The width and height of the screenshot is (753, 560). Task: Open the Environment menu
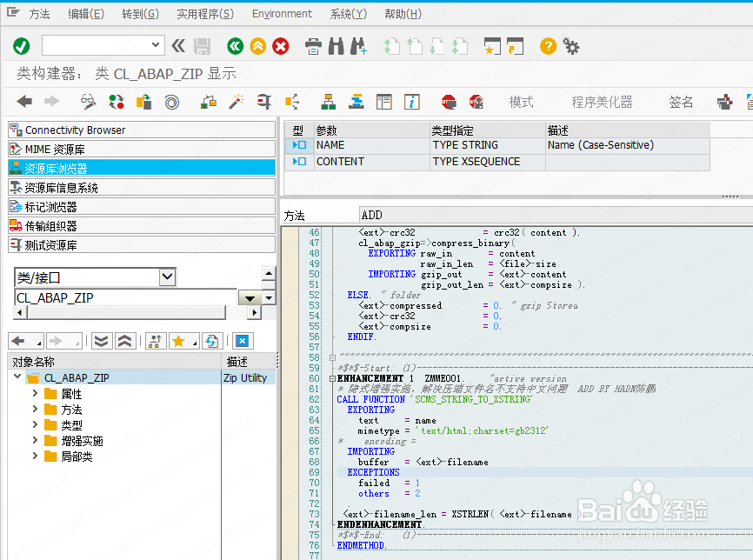point(282,13)
